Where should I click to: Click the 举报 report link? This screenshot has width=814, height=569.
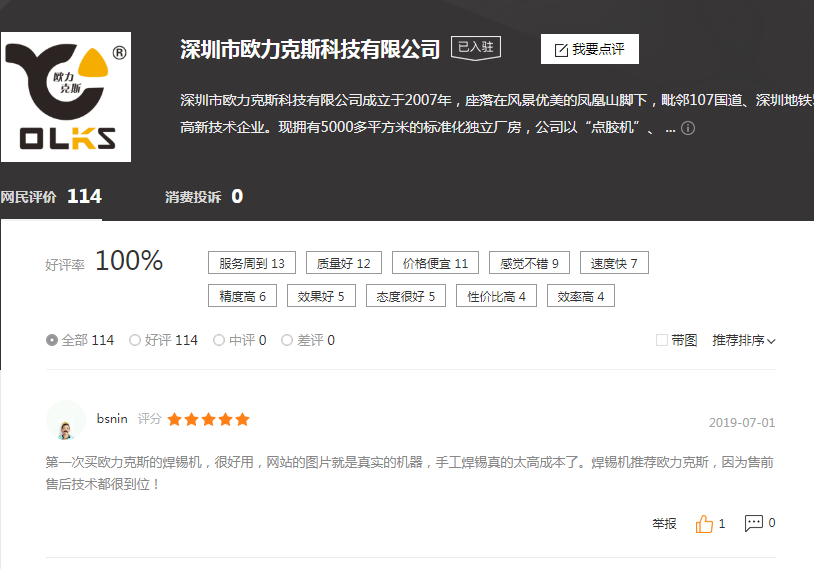(x=664, y=523)
